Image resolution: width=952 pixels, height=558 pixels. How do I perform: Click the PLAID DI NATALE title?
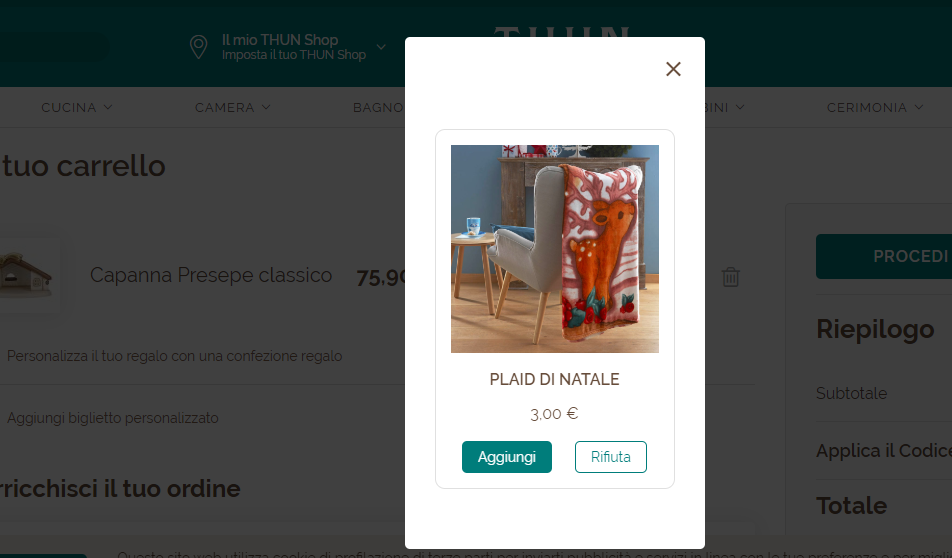pyautogui.click(x=554, y=379)
